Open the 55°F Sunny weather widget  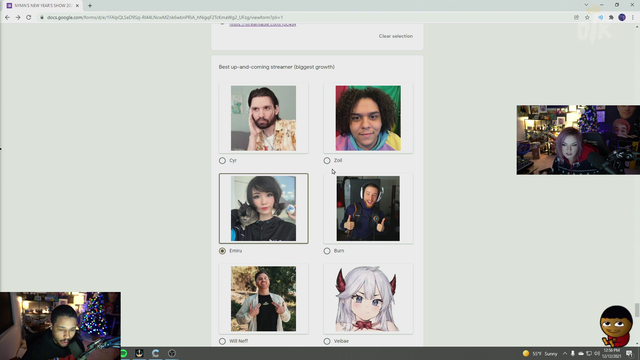point(540,353)
